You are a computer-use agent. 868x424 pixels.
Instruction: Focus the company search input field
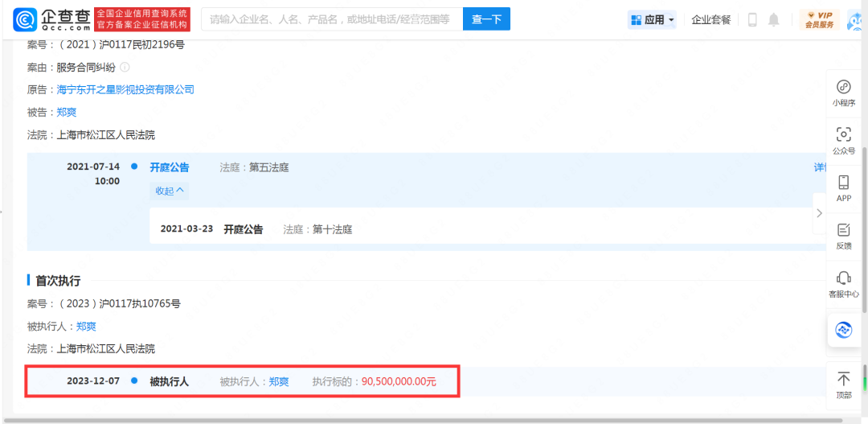(332, 19)
